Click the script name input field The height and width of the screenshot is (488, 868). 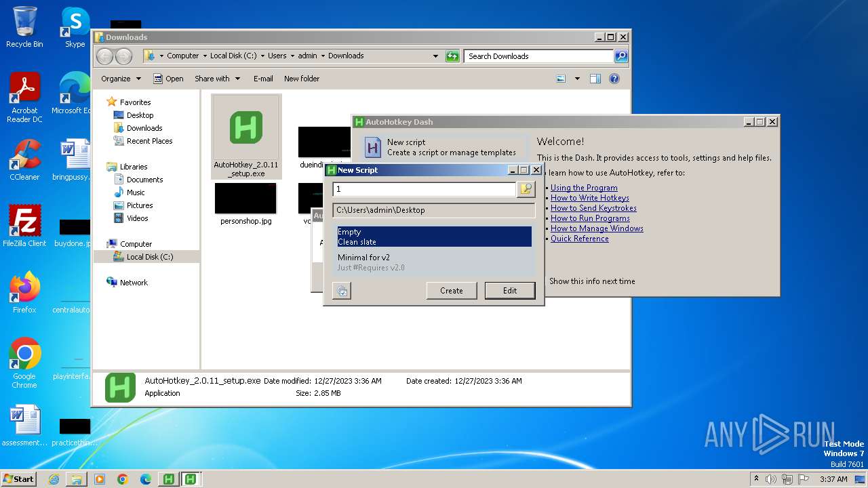tap(425, 189)
